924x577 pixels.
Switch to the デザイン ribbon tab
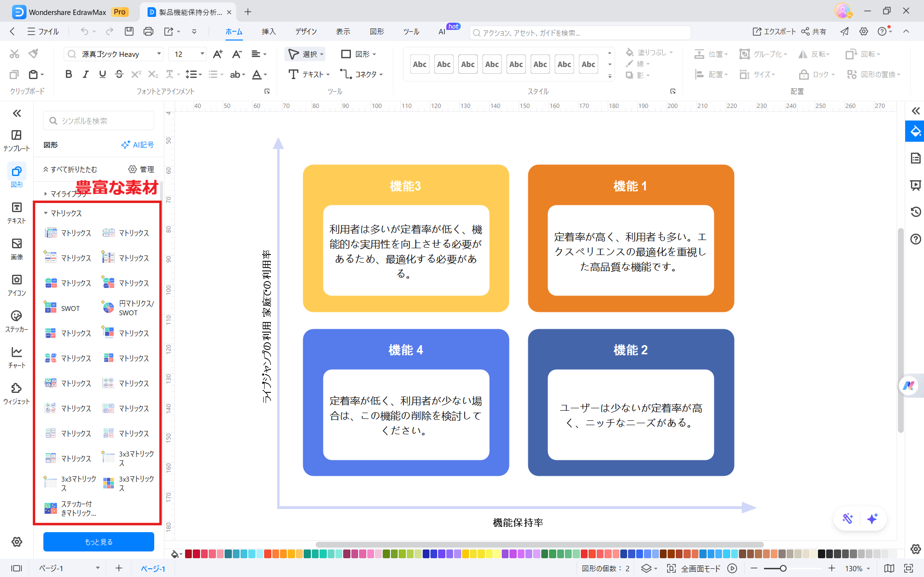[x=306, y=31]
